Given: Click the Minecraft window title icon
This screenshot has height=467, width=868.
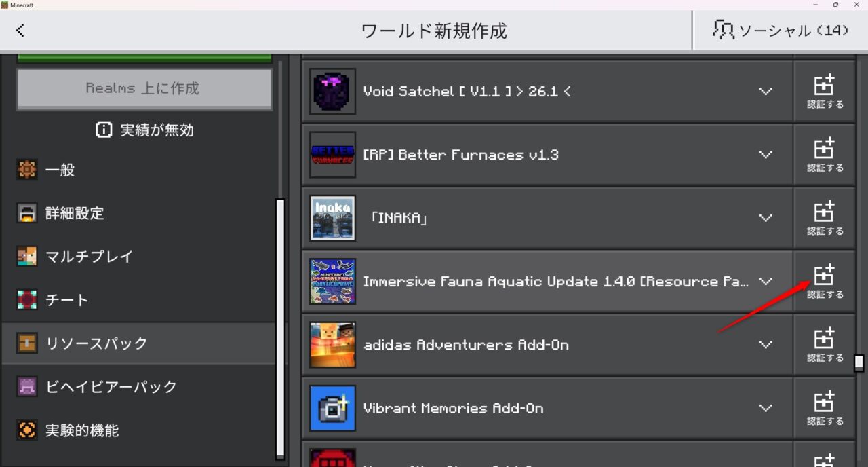Looking at the screenshot, I should [x=5, y=5].
